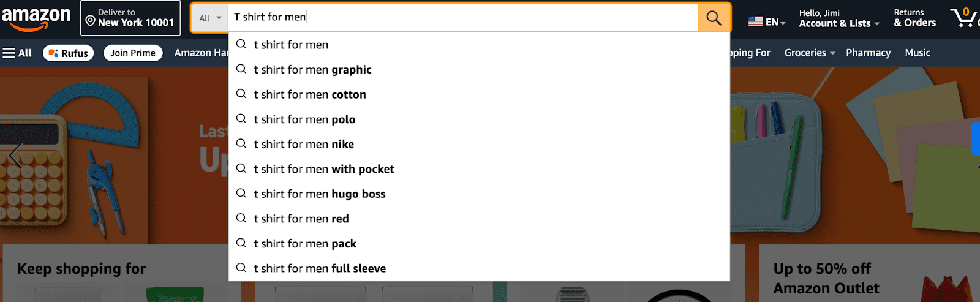This screenshot has width=980, height=302.
Task: Click magnifier icon beside 't shirt for men polo'
Action: 241,119
